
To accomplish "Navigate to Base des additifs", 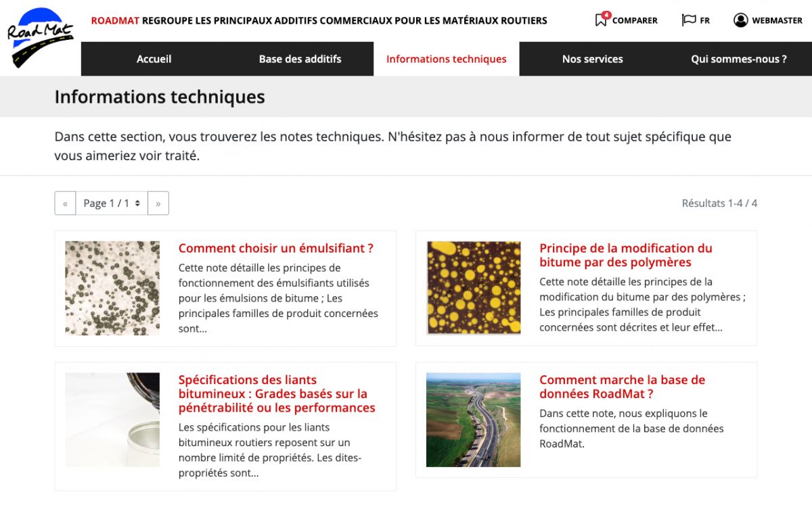I will coord(300,59).
